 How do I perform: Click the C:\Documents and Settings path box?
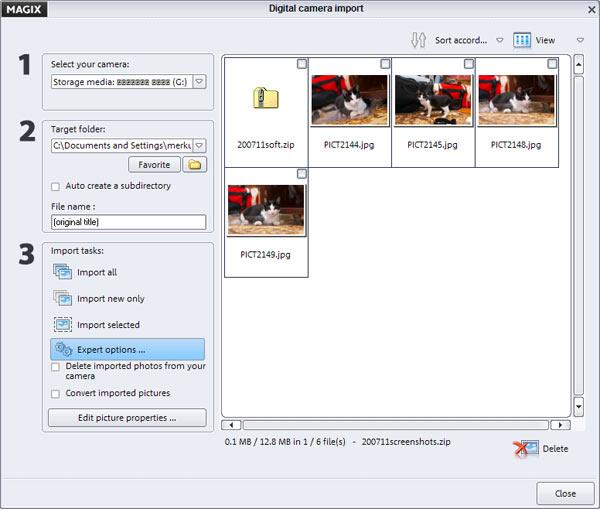coord(129,145)
